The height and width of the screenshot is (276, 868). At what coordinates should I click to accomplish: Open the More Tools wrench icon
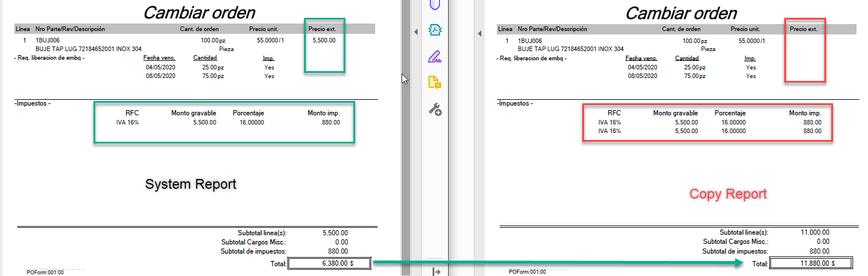435,110
